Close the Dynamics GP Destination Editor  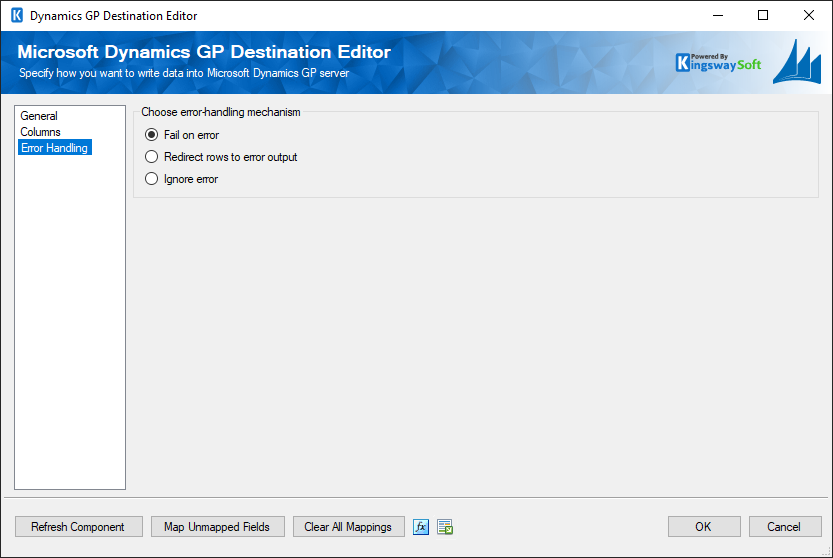coord(809,15)
